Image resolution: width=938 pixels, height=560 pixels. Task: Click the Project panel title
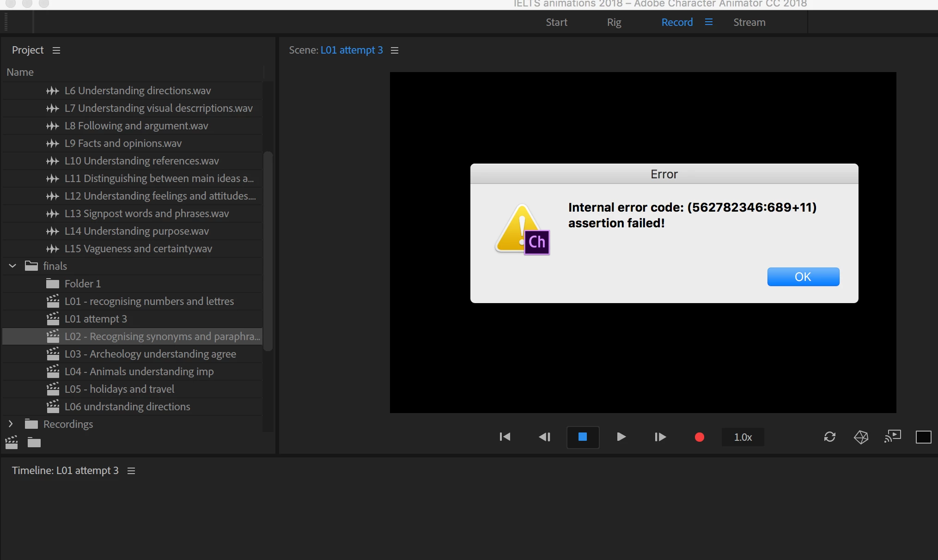click(28, 50)
